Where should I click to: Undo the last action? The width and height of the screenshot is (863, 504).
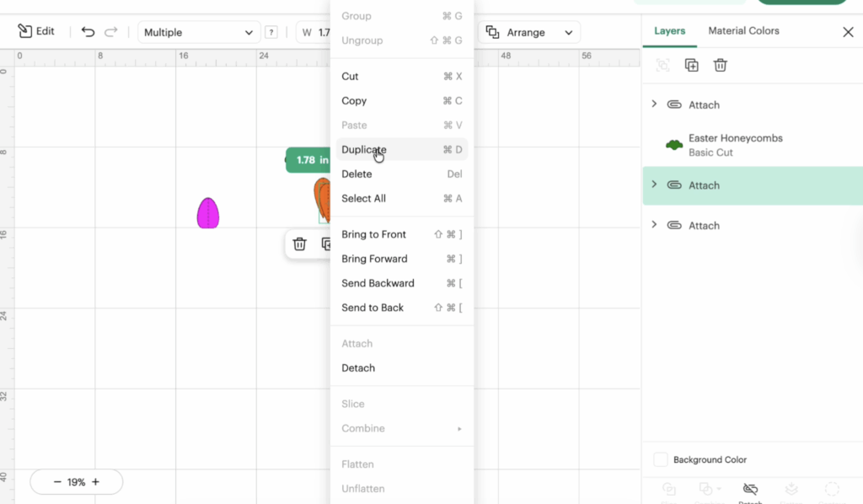pyautogui.click(x=88, y=30)
